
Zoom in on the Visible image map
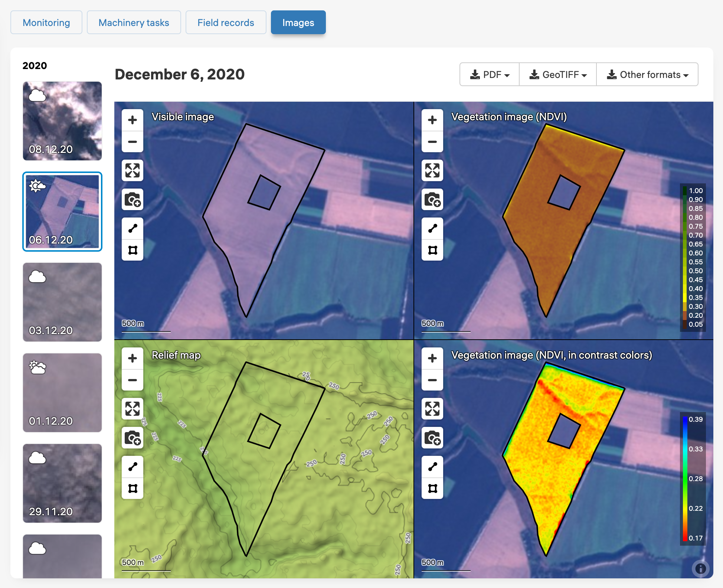tap(133, 120)
